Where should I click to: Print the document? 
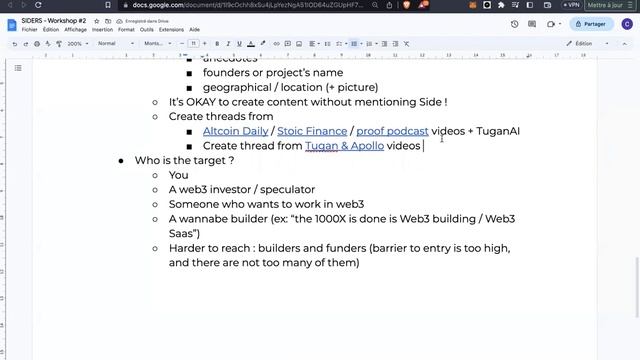37,44
